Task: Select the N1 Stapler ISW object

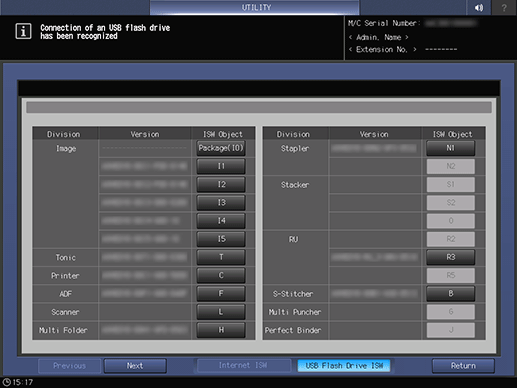Action: (x=451, y=148)
